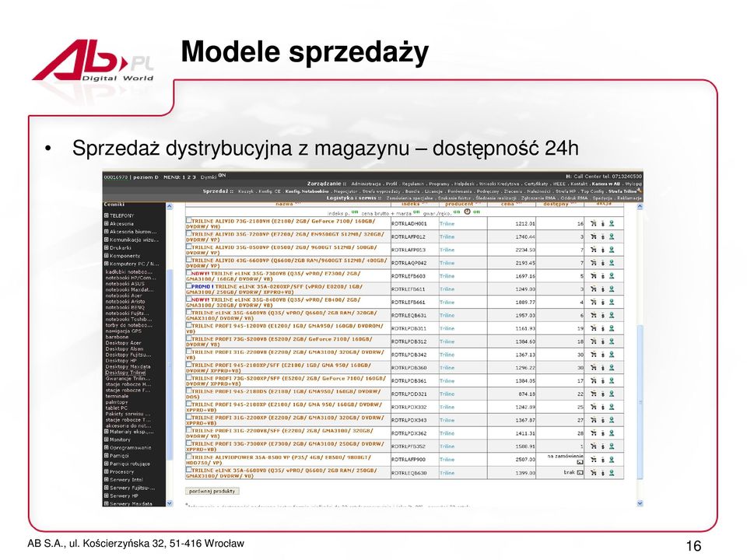
Task: Open info icon for RDTRLPDX362
Action: (602, 433)
